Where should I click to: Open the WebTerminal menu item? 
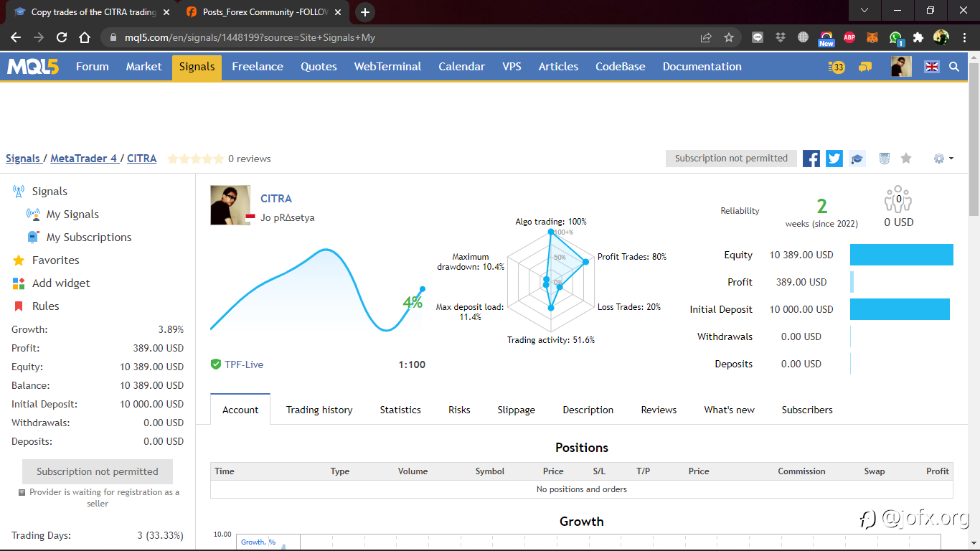tap(387, 67)
